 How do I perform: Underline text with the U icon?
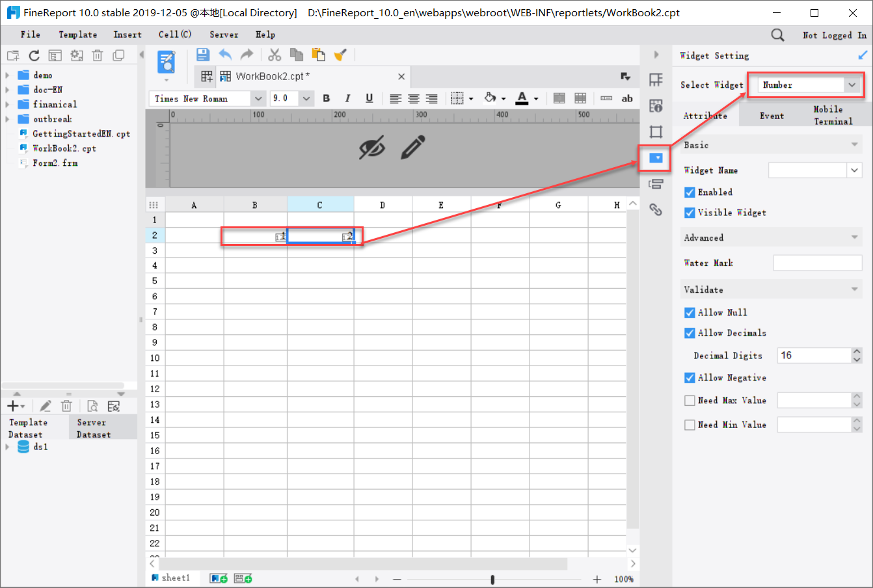point(369,98)
